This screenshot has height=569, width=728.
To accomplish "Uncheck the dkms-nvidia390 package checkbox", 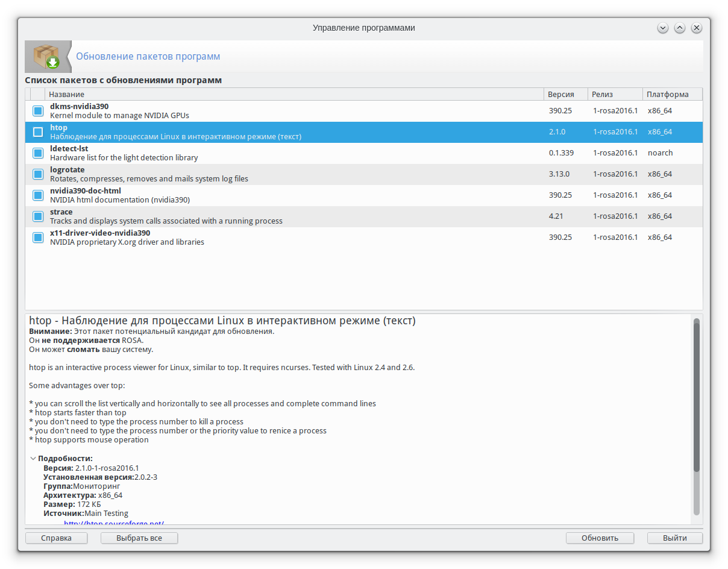I will [x=38, y=111].
